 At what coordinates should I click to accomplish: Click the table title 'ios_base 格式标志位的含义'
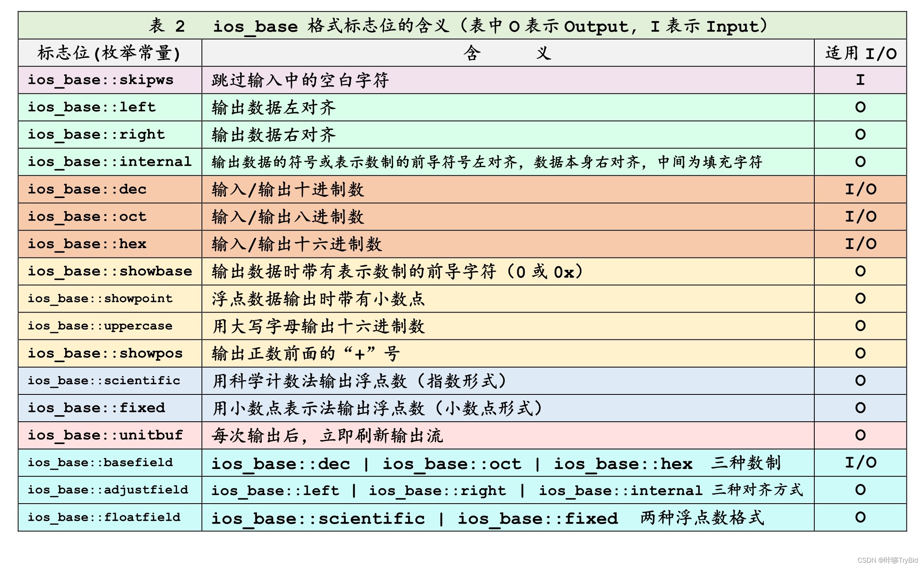click(x=331, y=26)
